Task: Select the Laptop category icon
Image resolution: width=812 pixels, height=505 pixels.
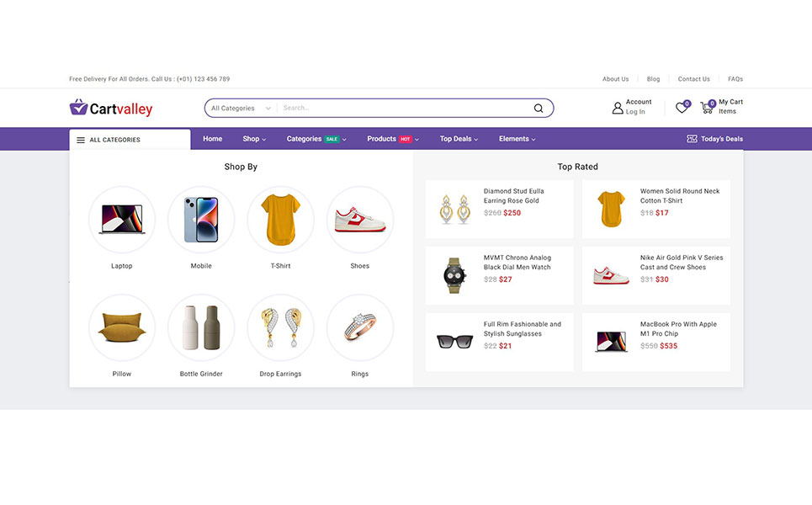Action: click(122, 220)
